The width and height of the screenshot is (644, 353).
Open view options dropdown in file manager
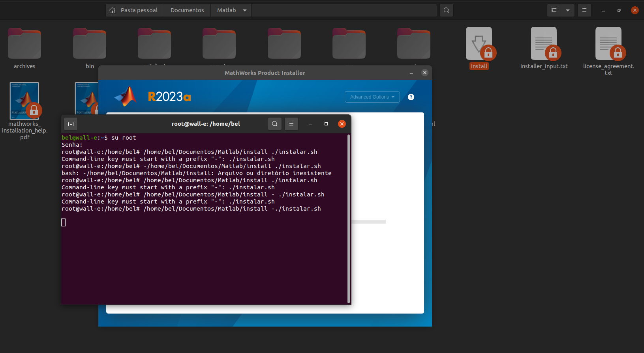tap(568, 10)
